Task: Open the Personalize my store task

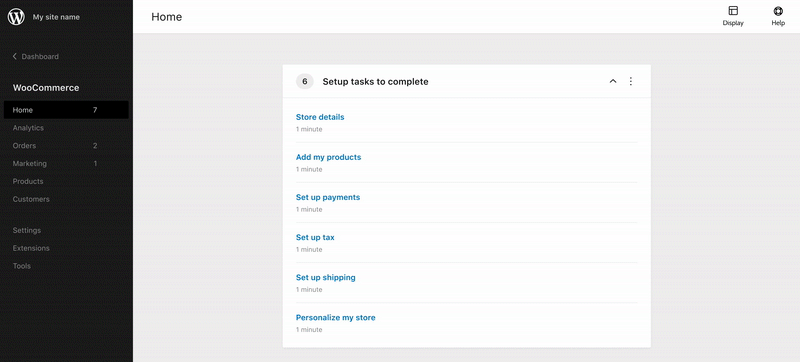Action: pyautogui.click(x=336, y=317)
